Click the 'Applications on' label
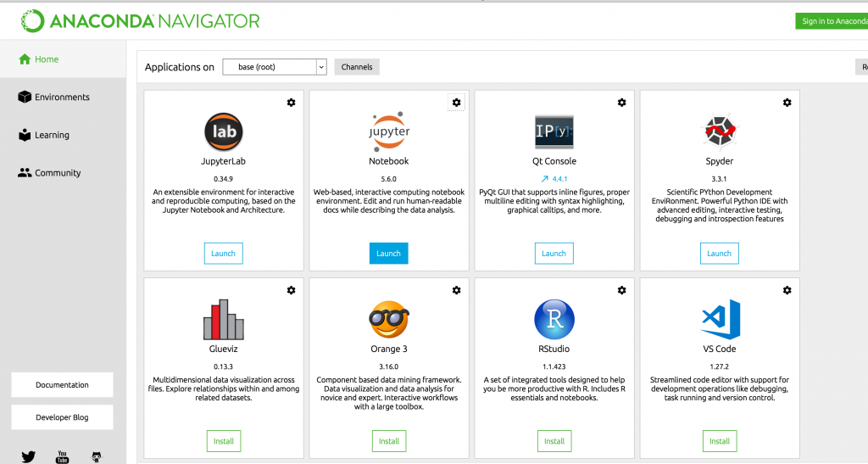The image size is (868, 464). 180,67
